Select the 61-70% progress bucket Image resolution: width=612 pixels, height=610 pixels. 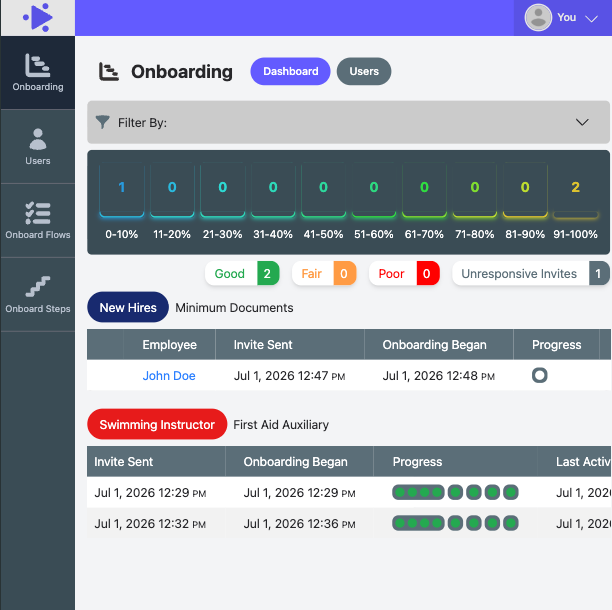tap(424, 202)
